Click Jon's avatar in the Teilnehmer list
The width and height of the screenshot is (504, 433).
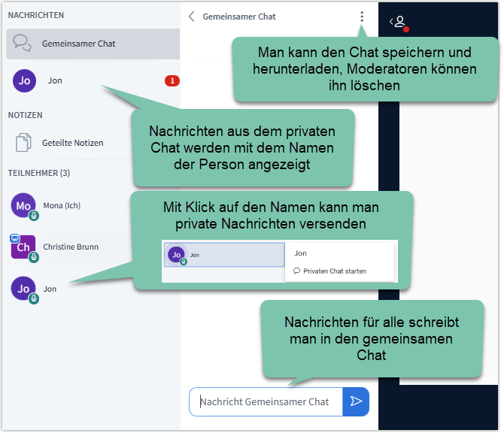click(24, 289)
